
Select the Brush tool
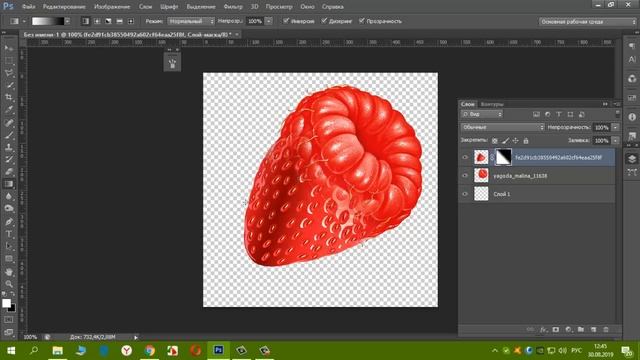pos(9,135)
